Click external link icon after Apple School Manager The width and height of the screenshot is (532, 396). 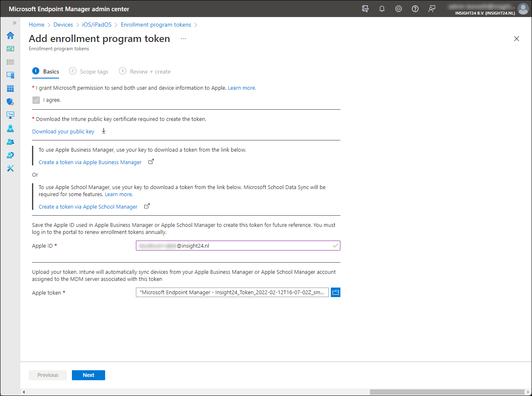(x=147, y=206)
